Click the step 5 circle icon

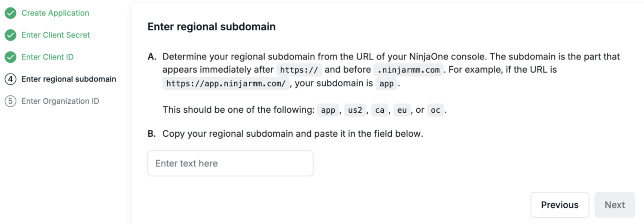(x=11, y=101)
